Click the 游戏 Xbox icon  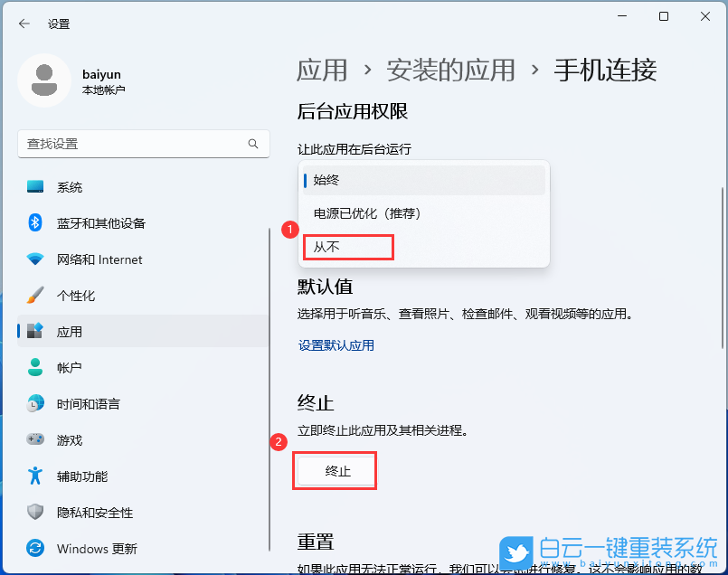(36, 440)
